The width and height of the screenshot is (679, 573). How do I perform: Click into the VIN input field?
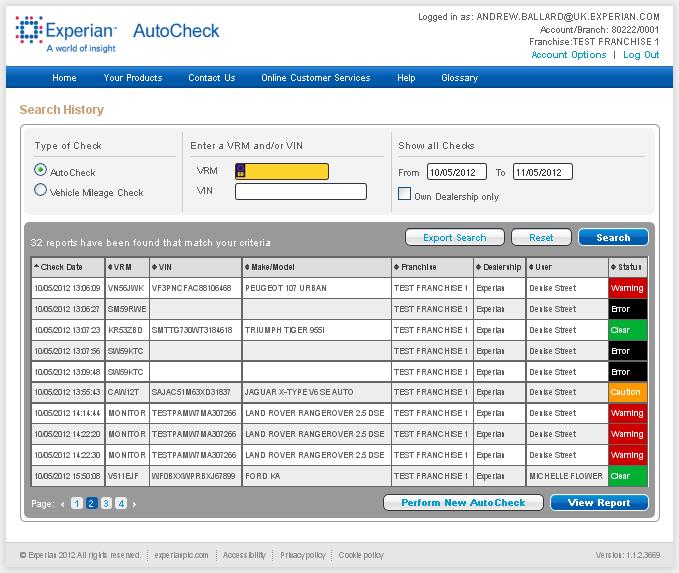[x=301, y=191]
